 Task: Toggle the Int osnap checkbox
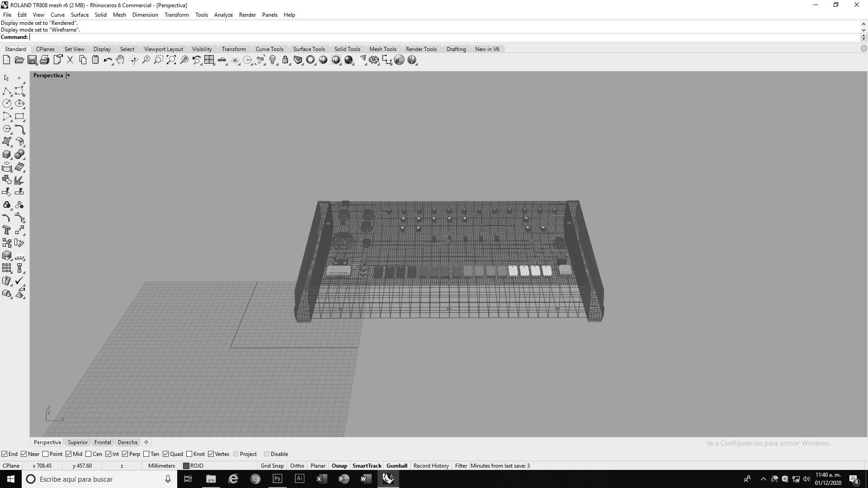(x=108, y=454)
